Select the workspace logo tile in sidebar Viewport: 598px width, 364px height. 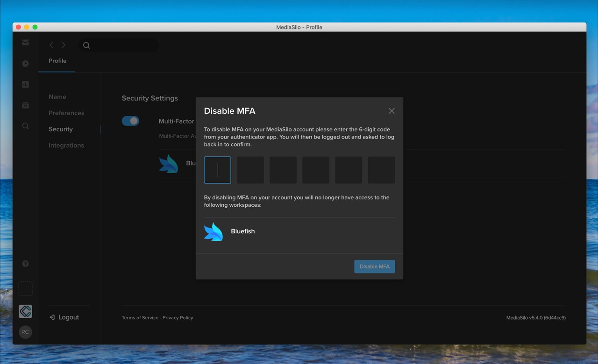(x=25, y=311)
